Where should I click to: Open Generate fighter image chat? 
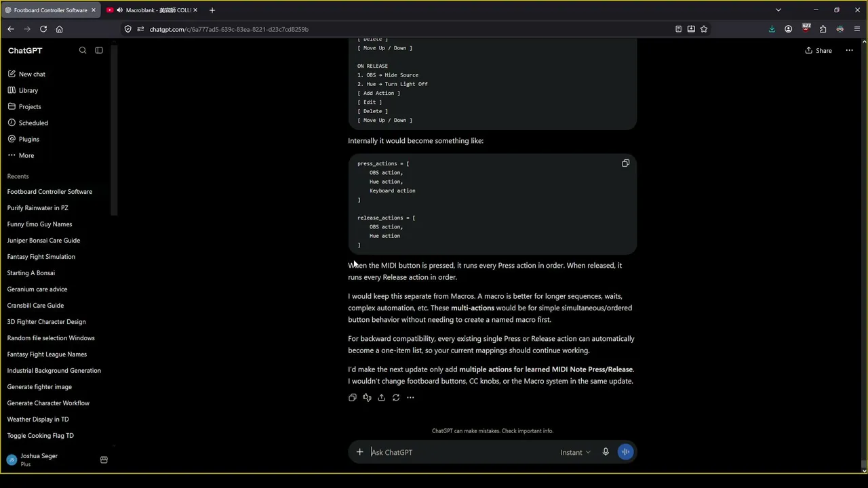tap(39, 387)
